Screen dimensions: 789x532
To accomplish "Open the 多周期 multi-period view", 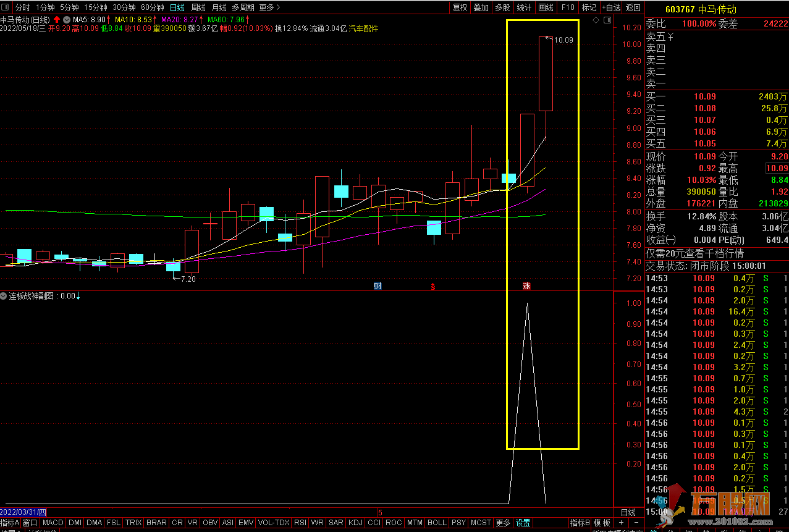I will (x=243, y=7).
